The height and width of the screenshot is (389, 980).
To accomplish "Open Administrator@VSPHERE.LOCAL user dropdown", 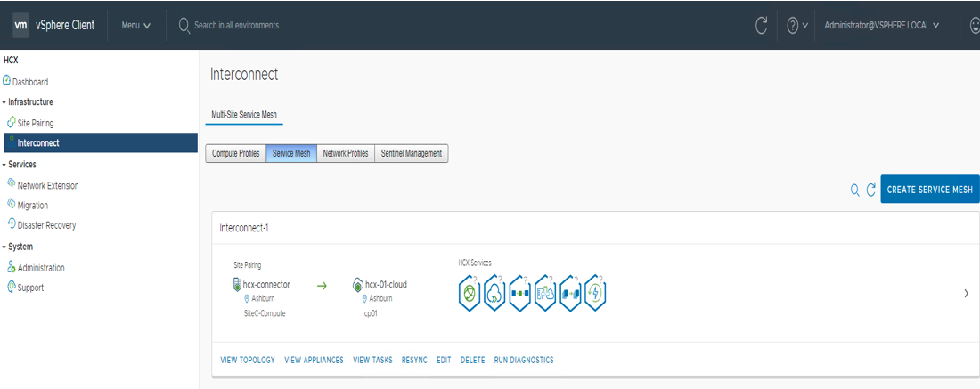I will [x=882, y=26].
